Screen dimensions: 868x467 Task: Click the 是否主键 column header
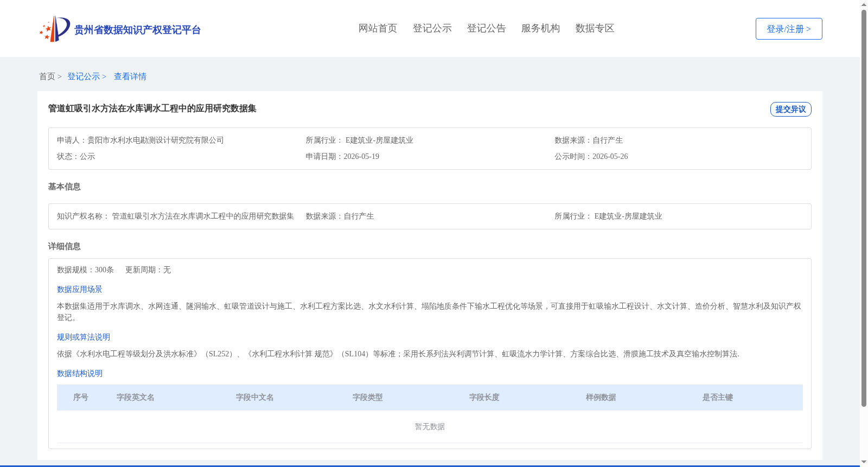coord(718,398)
